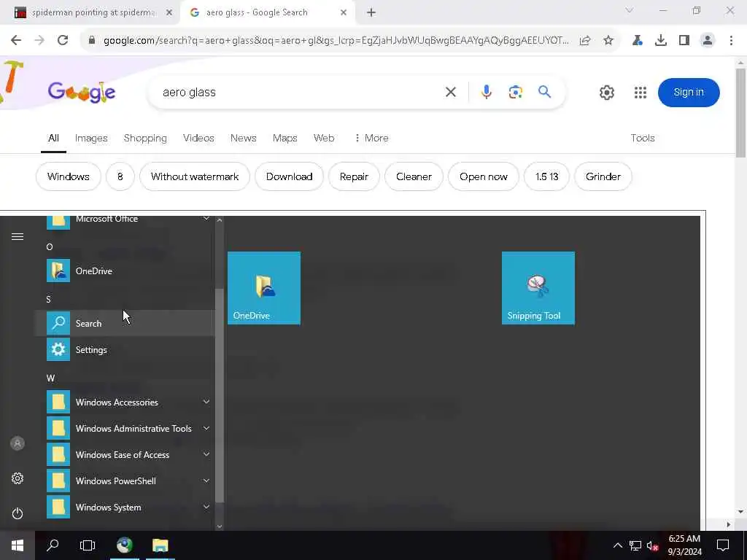Open the Action Center notification icon
This screenshot has height=560, width=747.
tap(723, 545)
